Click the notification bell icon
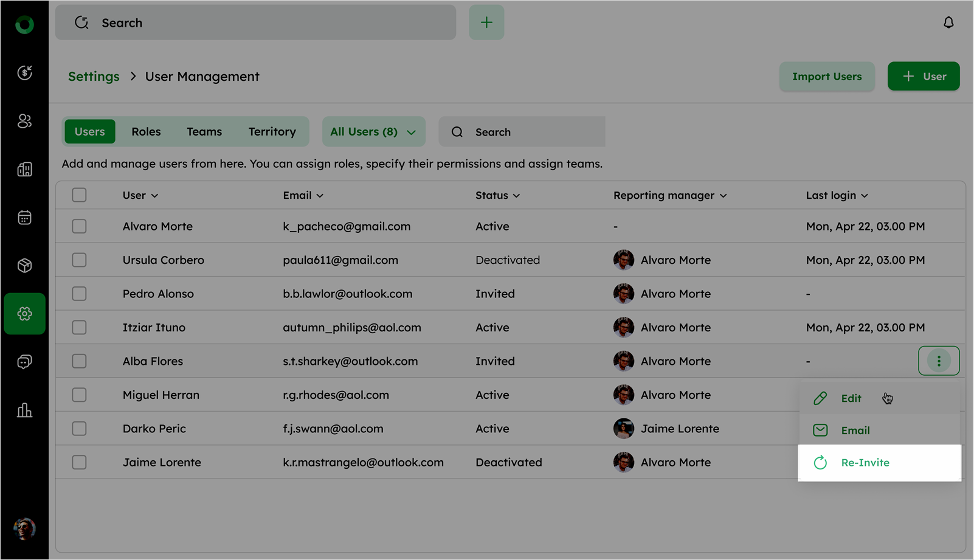The width and height of the screenshot is (974, 560). pos(948,23)
